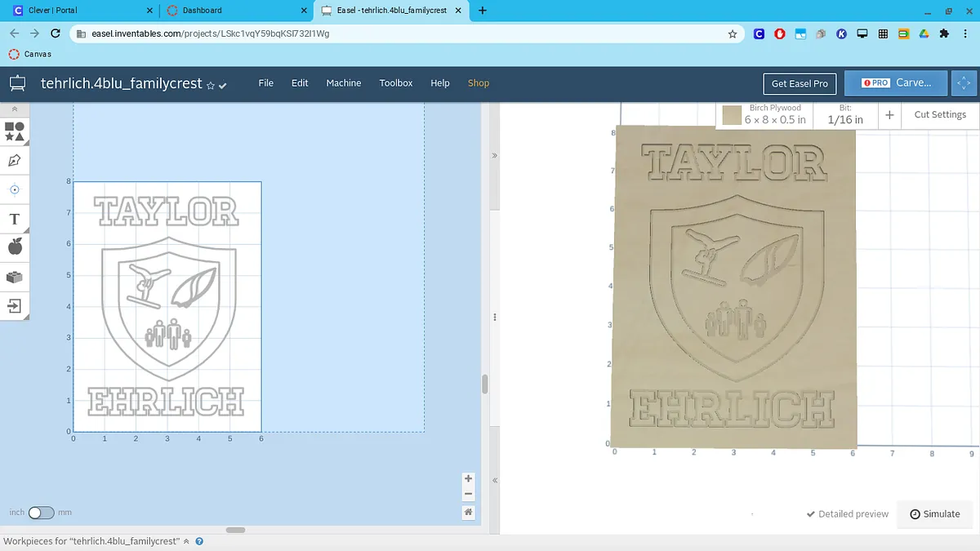Select the drill point tool
This screenshot has width=980, height=551.
(x=15, y=189)
